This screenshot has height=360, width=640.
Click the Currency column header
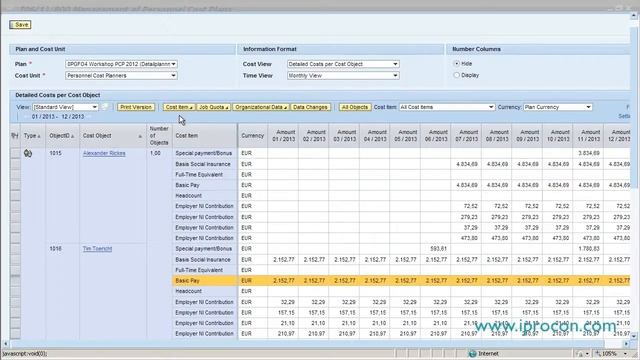[x=253, y=136]
